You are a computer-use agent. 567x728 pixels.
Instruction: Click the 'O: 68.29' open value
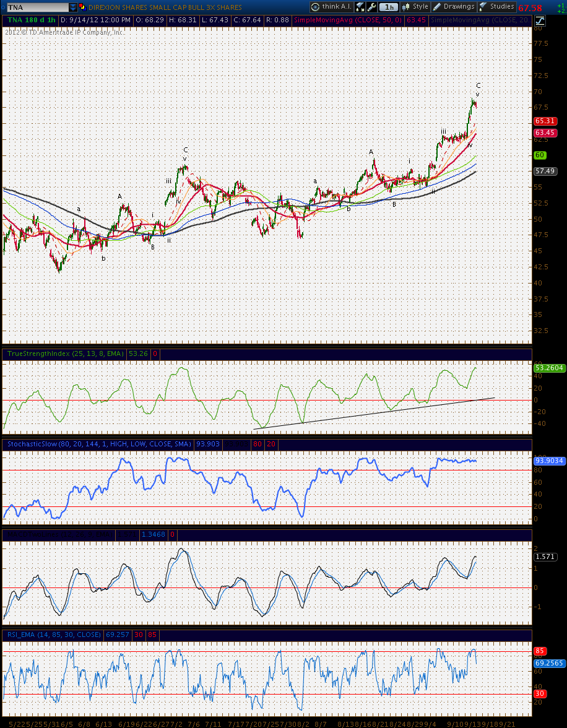pos(150,20)
